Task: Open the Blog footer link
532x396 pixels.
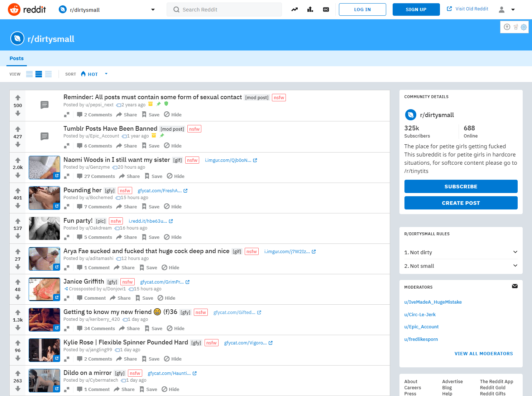Action: click(447, 388)
